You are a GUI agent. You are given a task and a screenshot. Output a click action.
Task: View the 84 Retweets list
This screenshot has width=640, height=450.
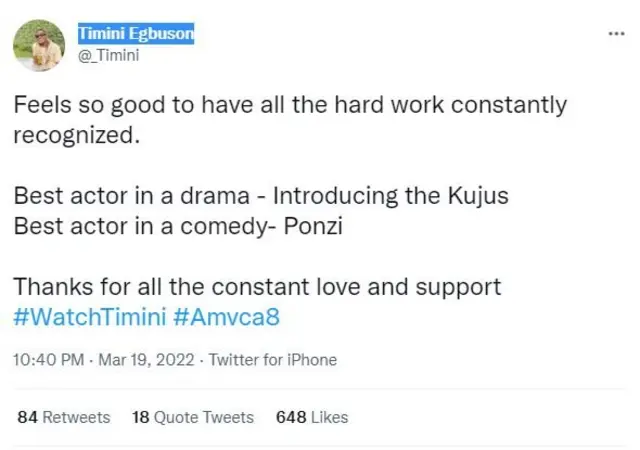[64, 417]
